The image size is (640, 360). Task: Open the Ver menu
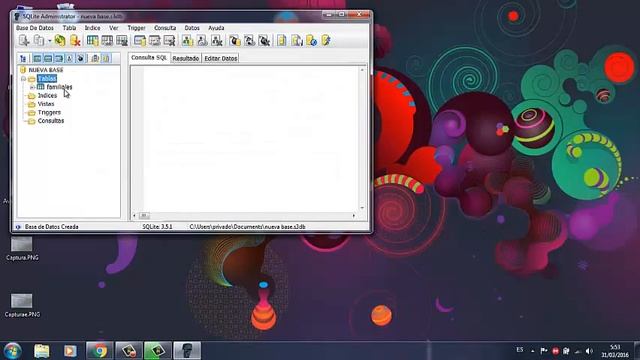point(114,28)
